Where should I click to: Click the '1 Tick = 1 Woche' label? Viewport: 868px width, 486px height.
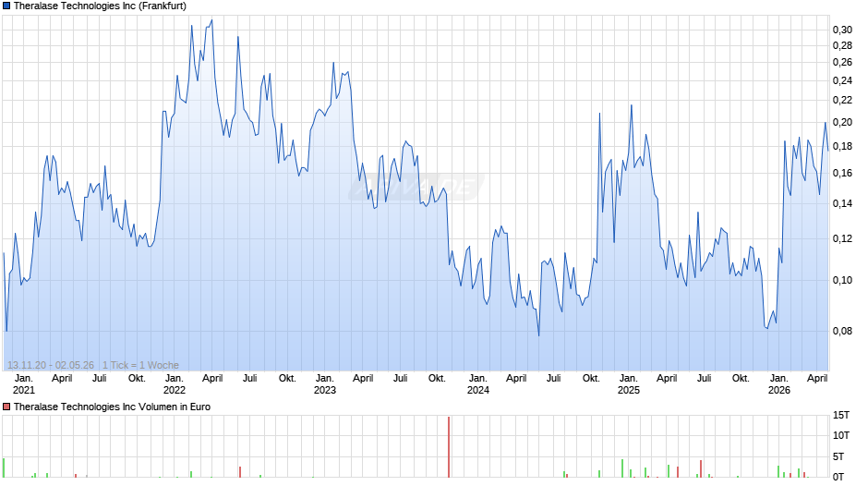point(140,365)
